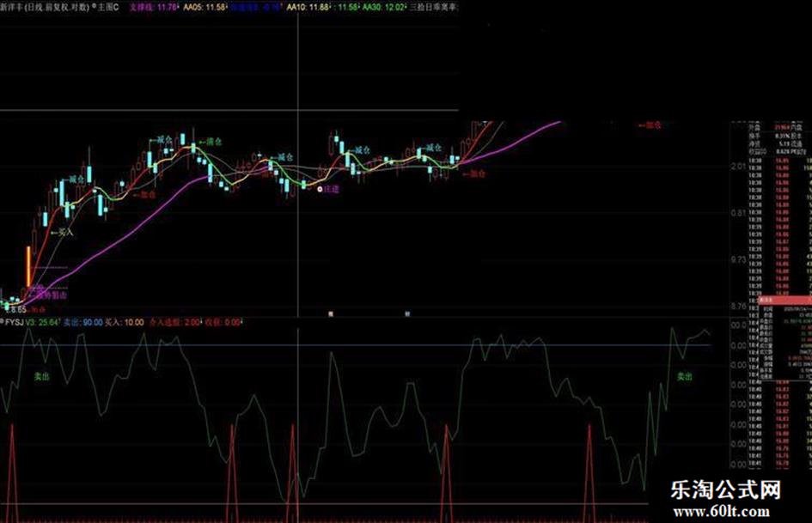
Task: Click price axis label 9.73
Action: (738, 258)
